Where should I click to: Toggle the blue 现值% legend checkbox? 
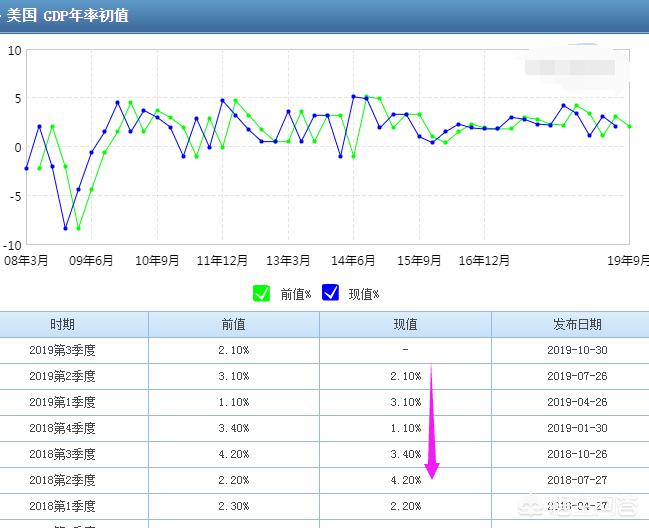330,293
